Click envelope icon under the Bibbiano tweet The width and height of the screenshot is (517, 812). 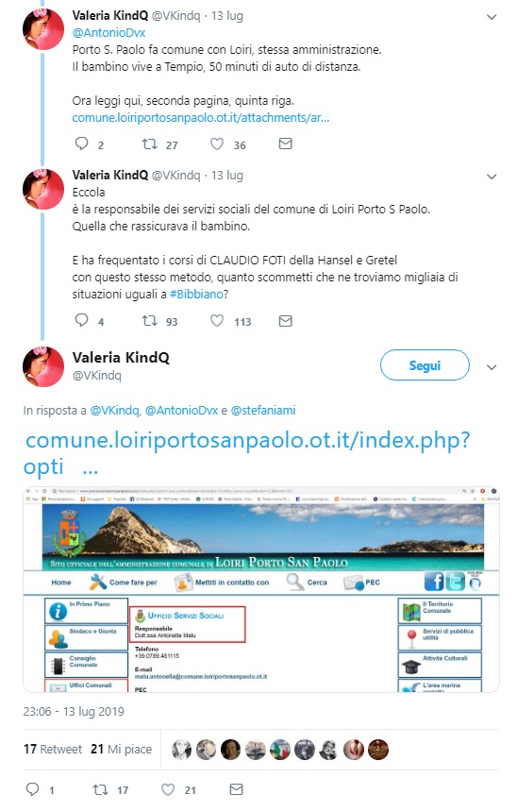click(x=286, y=321)
